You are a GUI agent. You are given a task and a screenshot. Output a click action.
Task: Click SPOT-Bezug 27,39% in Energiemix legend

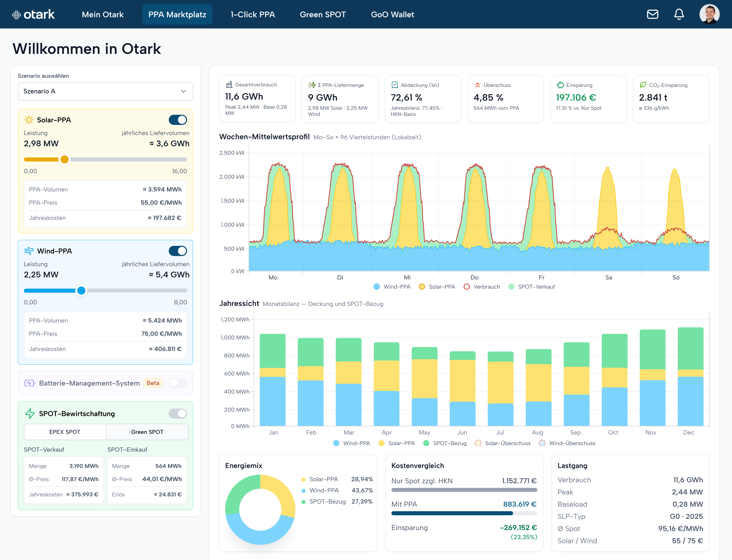(337, 502)
